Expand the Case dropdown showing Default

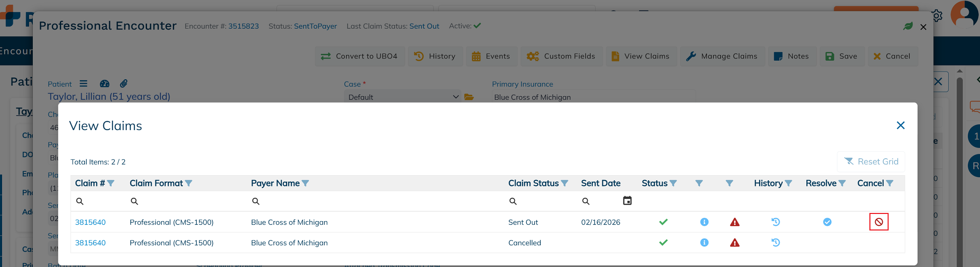(402, 97)
